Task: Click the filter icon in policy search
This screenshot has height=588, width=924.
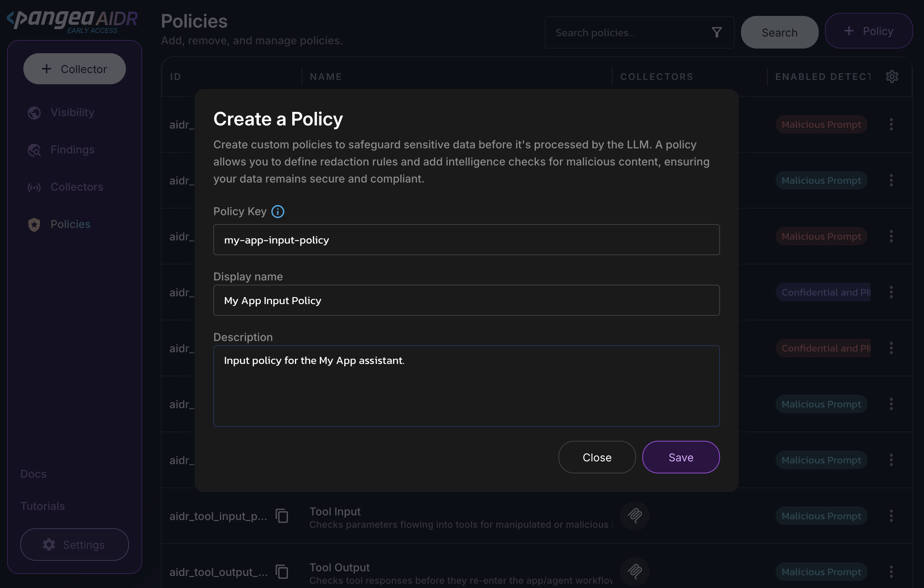Action: coord(717,32)
